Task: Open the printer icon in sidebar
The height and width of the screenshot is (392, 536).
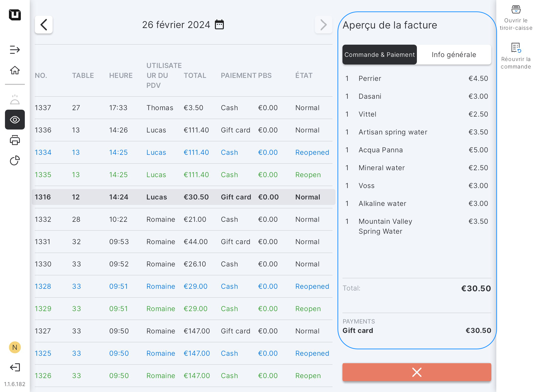Action: point(15,140)
